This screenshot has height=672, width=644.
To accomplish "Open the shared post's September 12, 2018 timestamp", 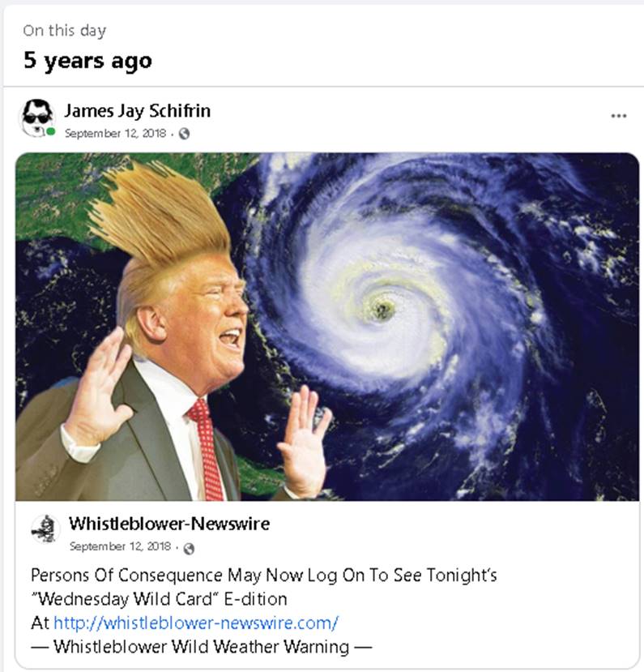I will 121,546.
